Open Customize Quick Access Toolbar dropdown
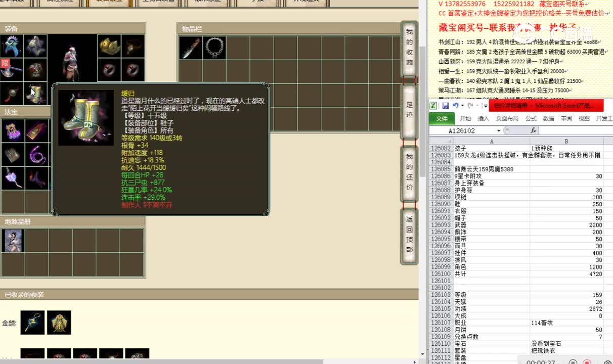 click(486, 106)
